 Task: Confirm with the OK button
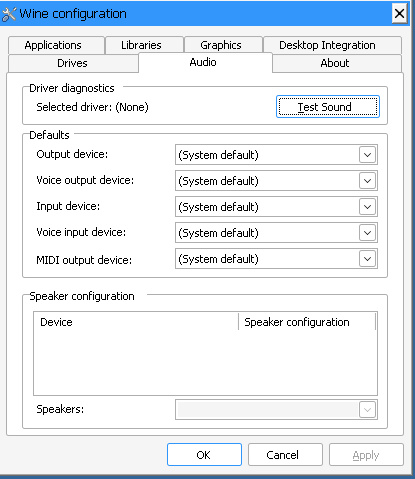pyautogui.click(x=204, y=455)
